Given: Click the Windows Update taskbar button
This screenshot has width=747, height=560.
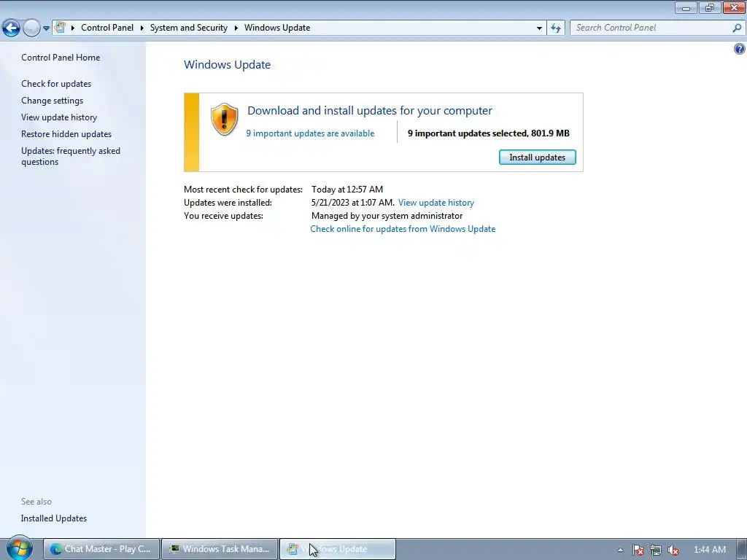Looking at the screenshot, I should tap(337, 549).
